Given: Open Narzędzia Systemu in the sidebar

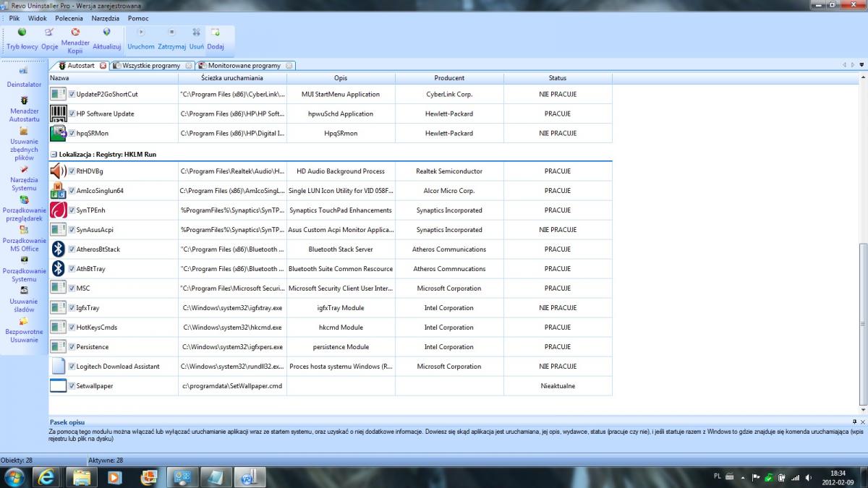Looking at the screenshot, I should 24,179.
